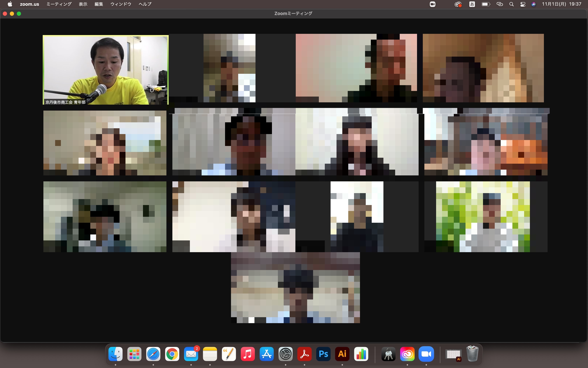Click the date and time 11月1日(月) 19:37
The width and height of the screenshot is (588, 368).
(562, 4)
